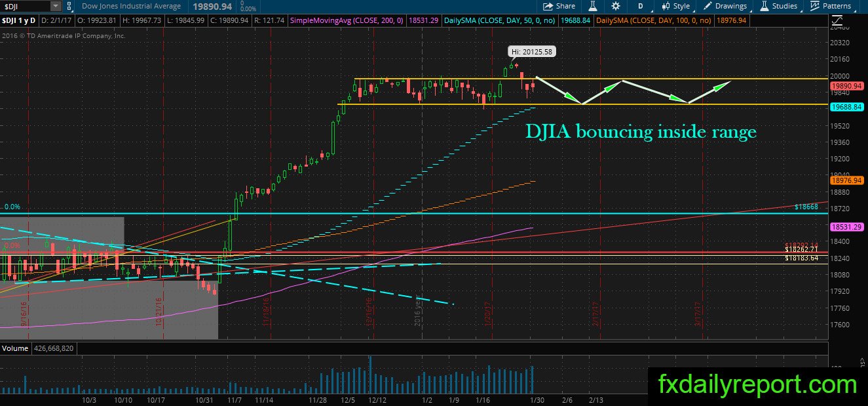Open the Style menu
868x406 pixels.
675,6
